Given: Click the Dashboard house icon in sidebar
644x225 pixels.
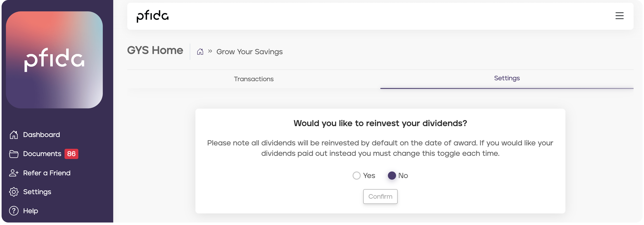Looking at the screenshot, I should pos(14,135).
